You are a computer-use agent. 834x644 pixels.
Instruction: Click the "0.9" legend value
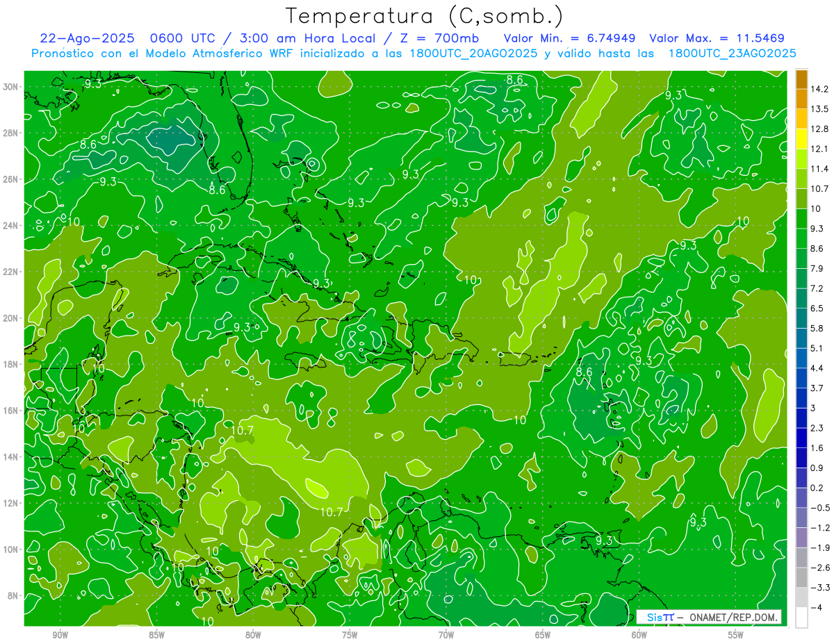818,468
